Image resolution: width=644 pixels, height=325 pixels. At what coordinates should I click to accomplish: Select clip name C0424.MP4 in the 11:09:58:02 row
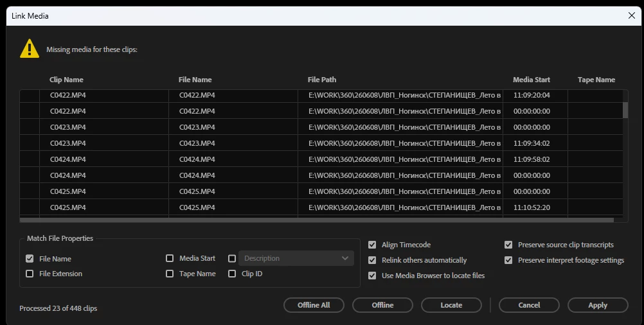[68, 159]
